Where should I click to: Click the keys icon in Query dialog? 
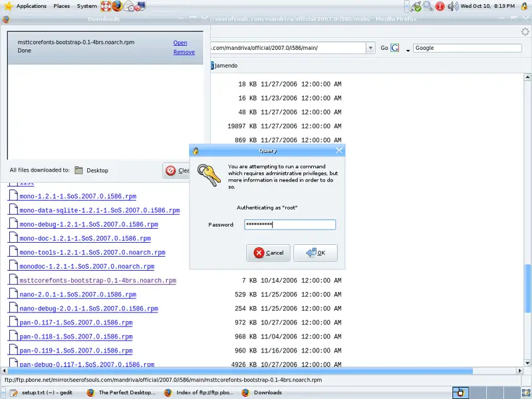pos(209,176)
